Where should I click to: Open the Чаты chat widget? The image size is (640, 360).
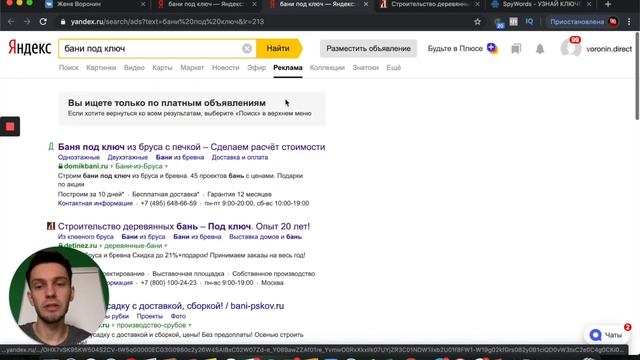coord(607,335)
